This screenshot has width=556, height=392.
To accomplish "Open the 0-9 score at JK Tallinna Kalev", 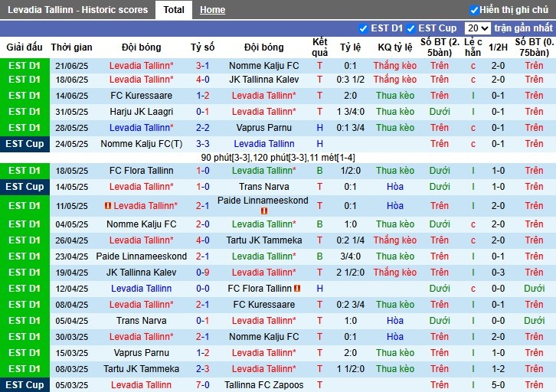I will [x=202, y=273].
